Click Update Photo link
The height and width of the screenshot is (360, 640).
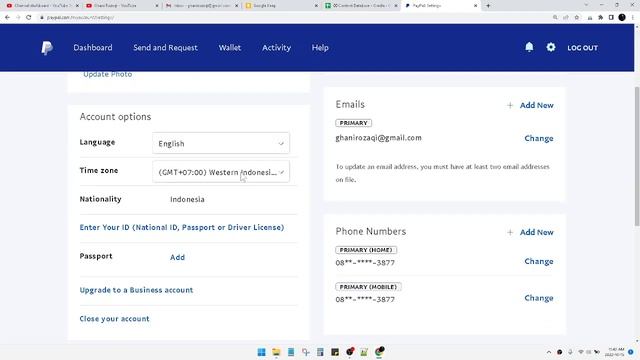click(x=108, y=74)
